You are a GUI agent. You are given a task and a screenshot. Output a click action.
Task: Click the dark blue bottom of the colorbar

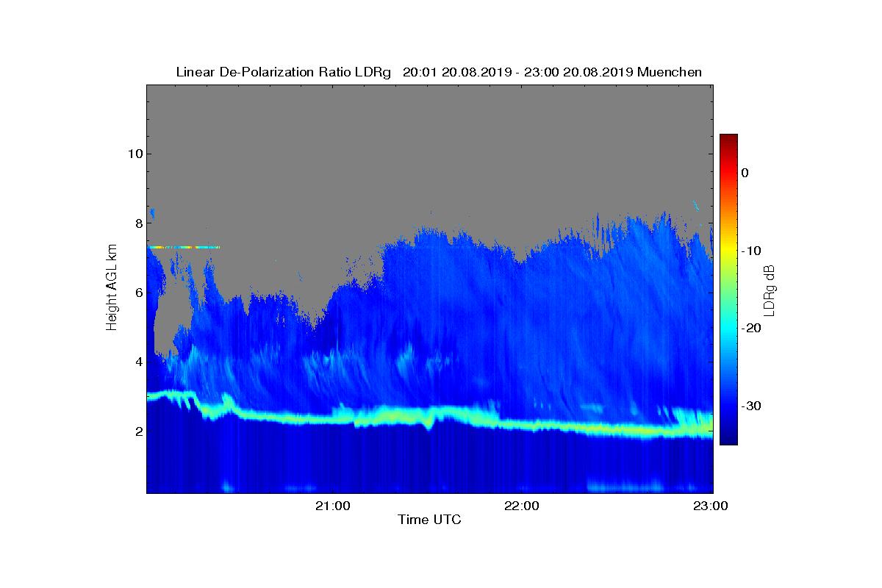tap(728, 440)
